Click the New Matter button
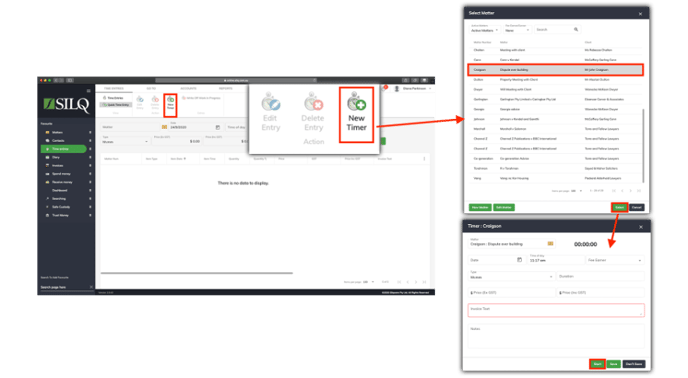 (480, 207)
